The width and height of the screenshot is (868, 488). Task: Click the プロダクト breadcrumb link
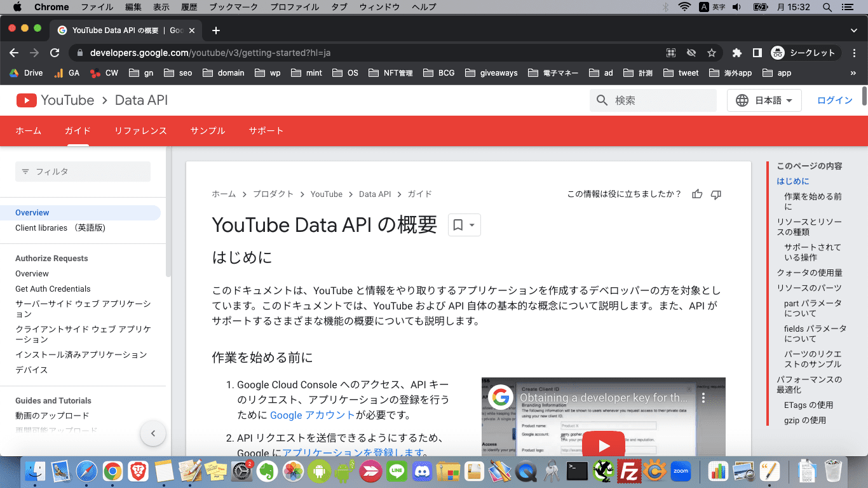pyautogui.click(x=273, y=194)
